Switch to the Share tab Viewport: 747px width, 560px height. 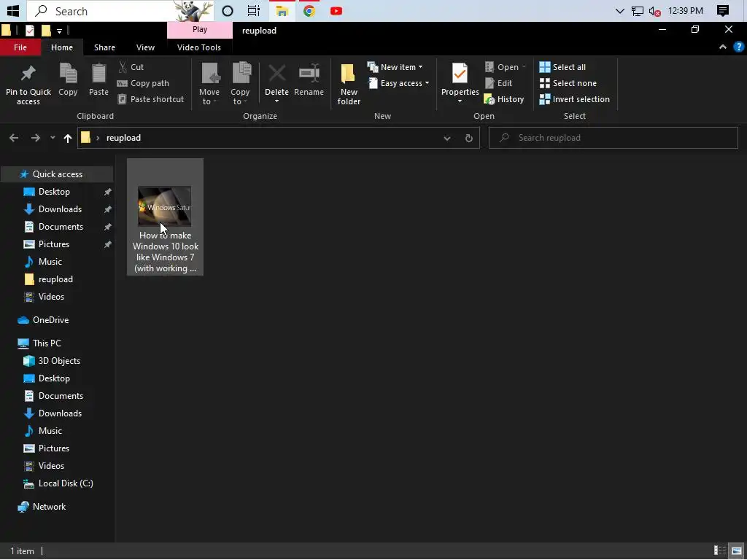104,47
